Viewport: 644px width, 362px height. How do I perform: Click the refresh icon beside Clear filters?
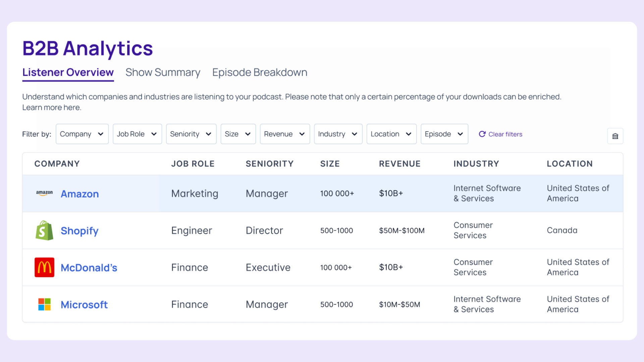482,134
